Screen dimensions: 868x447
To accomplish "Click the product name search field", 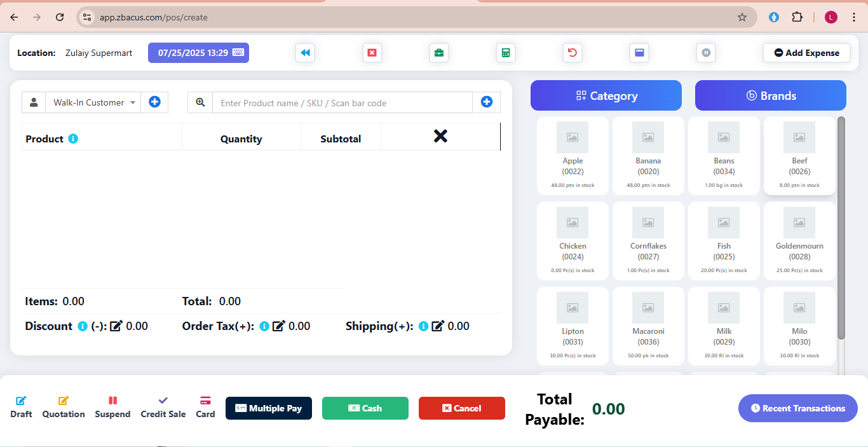I will pos(342,103).
